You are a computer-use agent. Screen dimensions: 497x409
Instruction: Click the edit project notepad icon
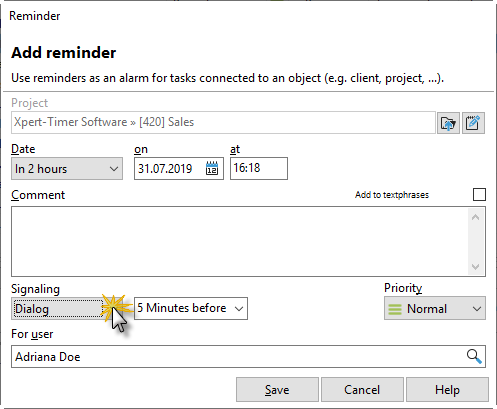[473, 123]
